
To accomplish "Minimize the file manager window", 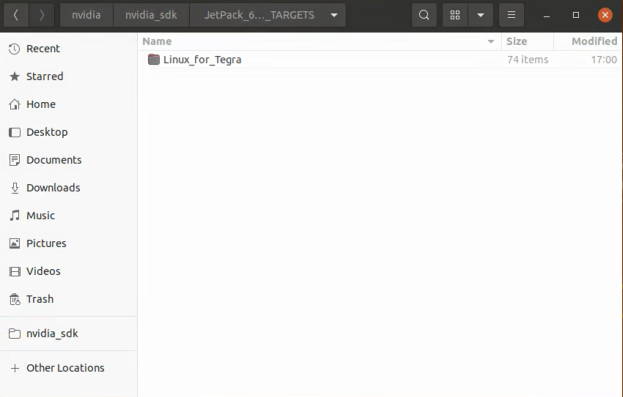I will click(x=547, y=15).
